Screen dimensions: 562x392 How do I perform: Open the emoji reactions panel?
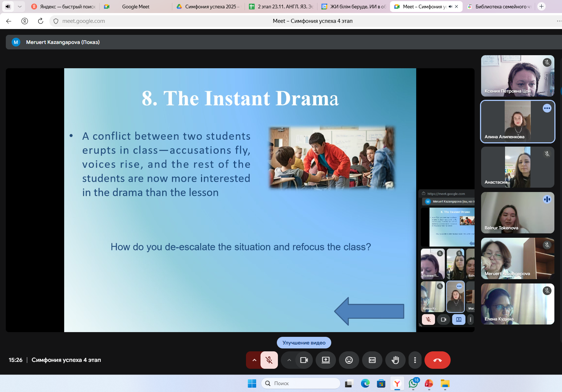click(x=349, y=360)
